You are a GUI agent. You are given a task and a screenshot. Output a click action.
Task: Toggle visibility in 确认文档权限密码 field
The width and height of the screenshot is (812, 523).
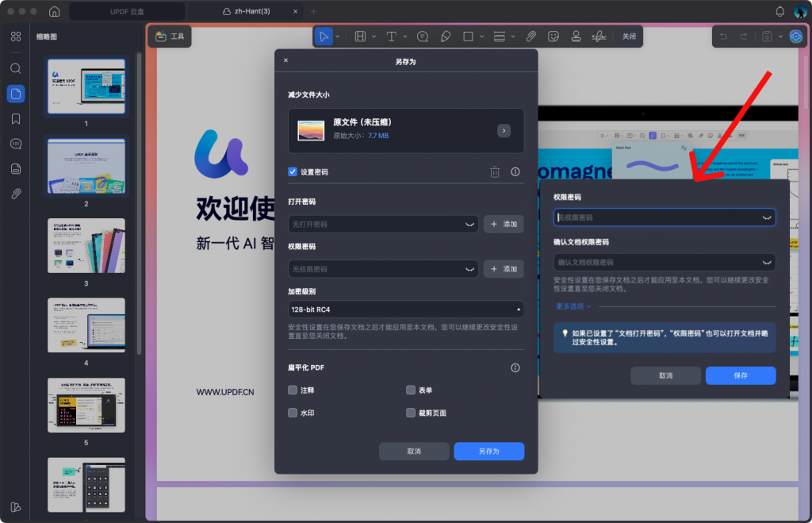(767, 262)
